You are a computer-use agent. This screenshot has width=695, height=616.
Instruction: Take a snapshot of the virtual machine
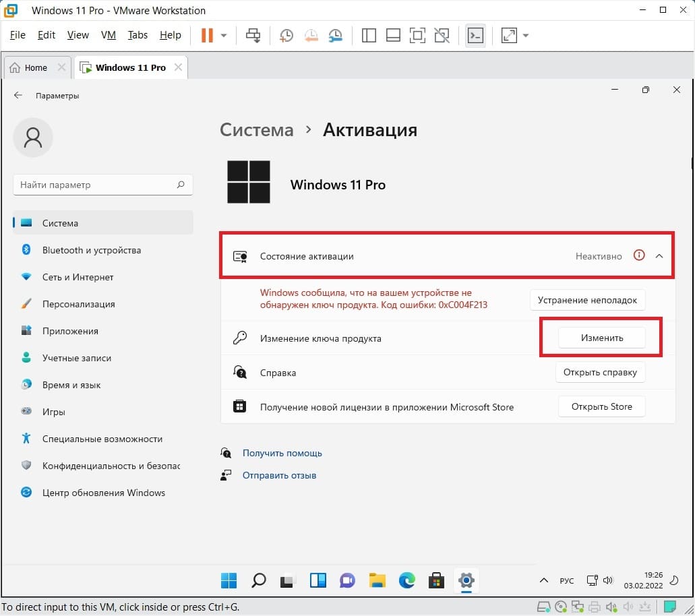(286, 35)
